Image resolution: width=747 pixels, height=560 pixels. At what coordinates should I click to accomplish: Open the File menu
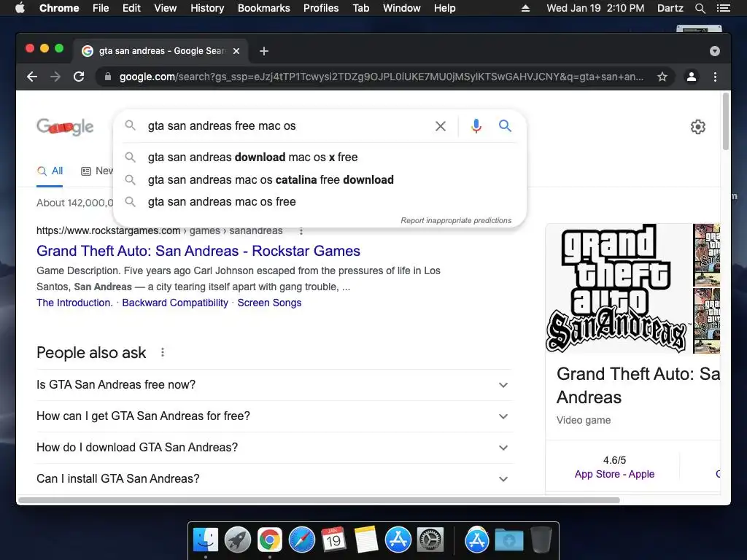(101, 8)
